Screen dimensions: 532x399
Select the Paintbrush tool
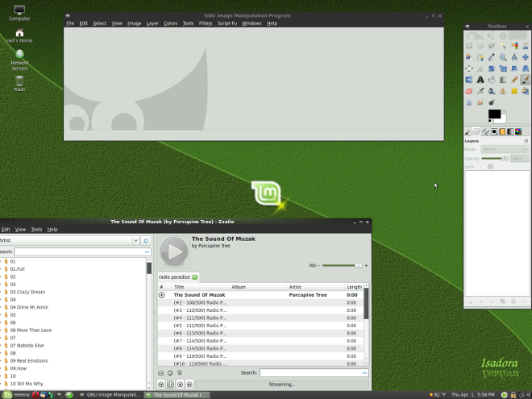[526, 80]
